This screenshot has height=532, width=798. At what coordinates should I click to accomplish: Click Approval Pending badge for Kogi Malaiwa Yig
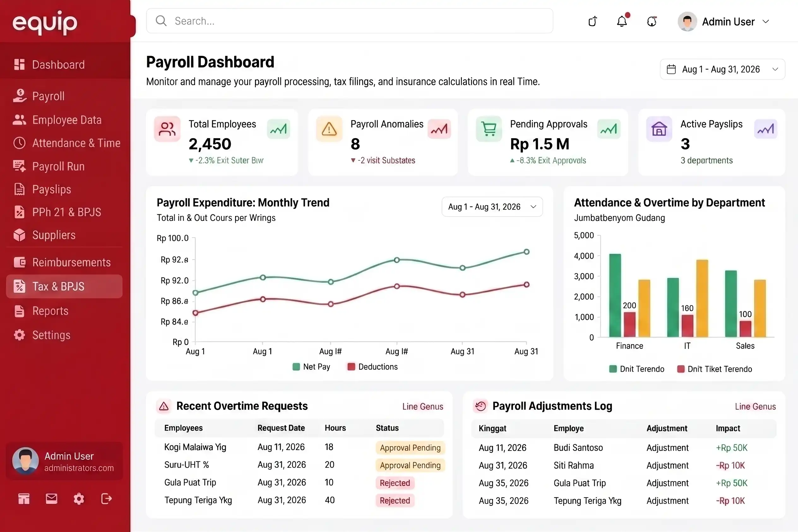[x=410, y=447]
